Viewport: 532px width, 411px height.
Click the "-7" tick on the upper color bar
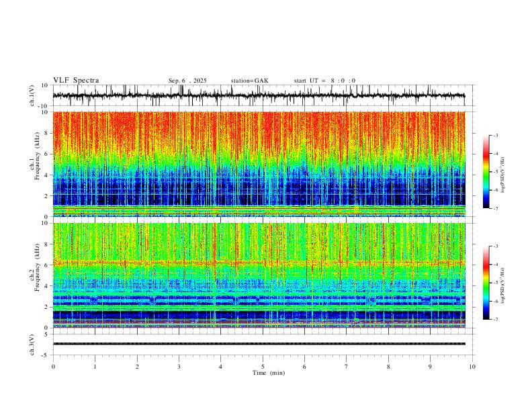coord(496,209)
